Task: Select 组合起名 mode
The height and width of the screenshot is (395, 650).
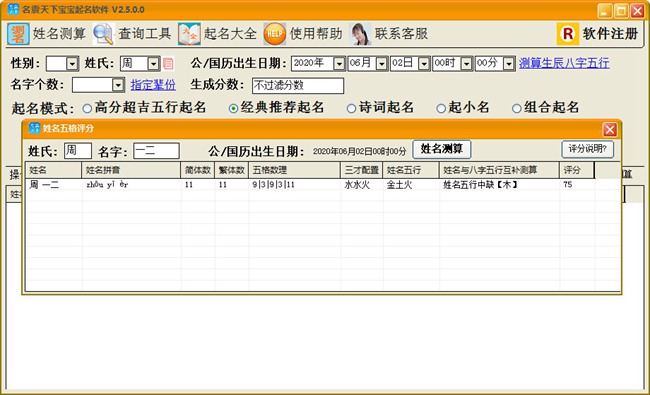Action: (x=517, y=109)
